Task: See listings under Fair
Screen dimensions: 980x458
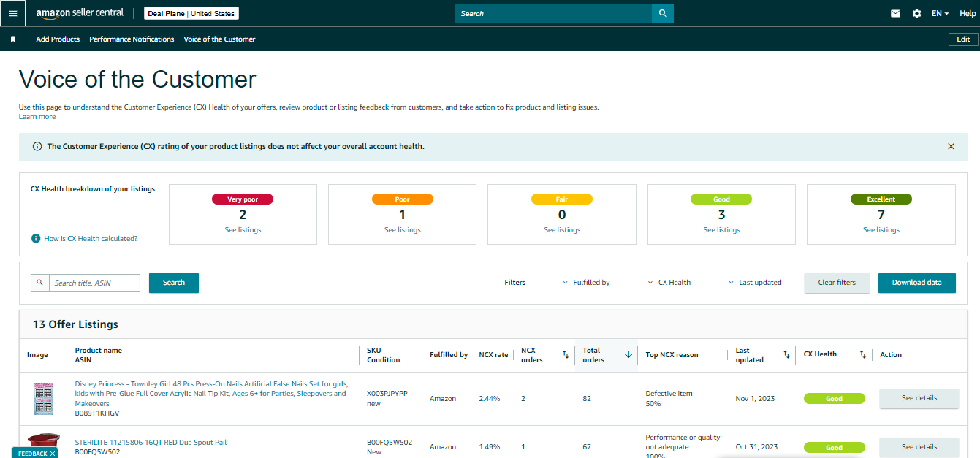Action: [x=562, y=230]
